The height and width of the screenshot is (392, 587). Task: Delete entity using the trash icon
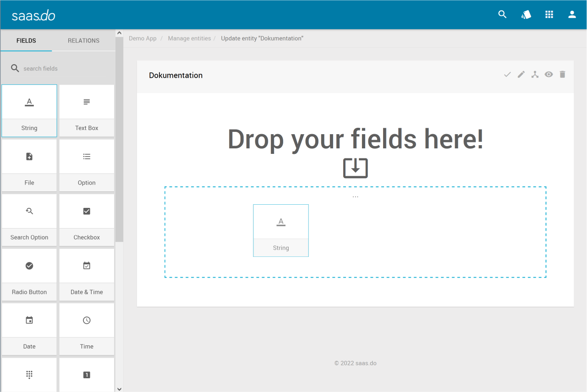click(562, 75)
